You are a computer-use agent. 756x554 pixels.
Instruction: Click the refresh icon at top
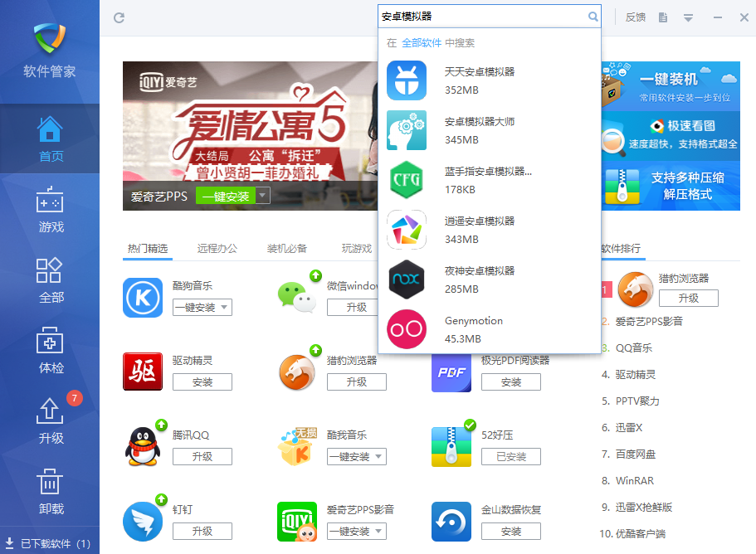[x=119, y=17]
